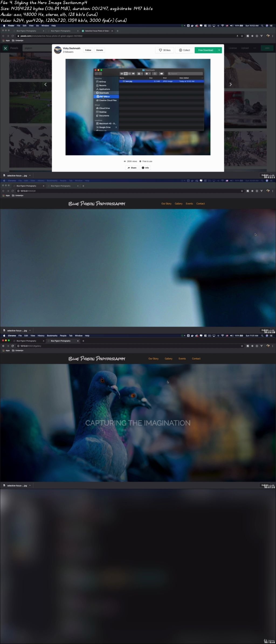Click the edit tags icon in Finder toolbar
This screenshot has width=276, height=644.
[x=161, y=74]
